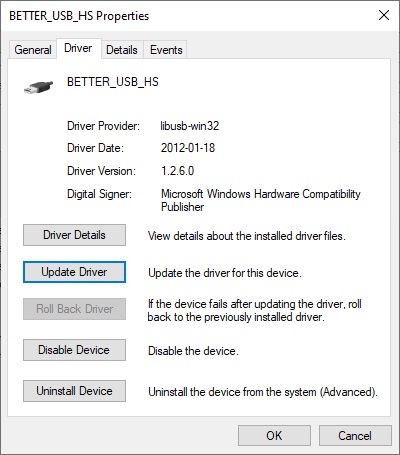400x455 pixels.
Task: Click the Uninstall Device button
Action: pos(74,391)
